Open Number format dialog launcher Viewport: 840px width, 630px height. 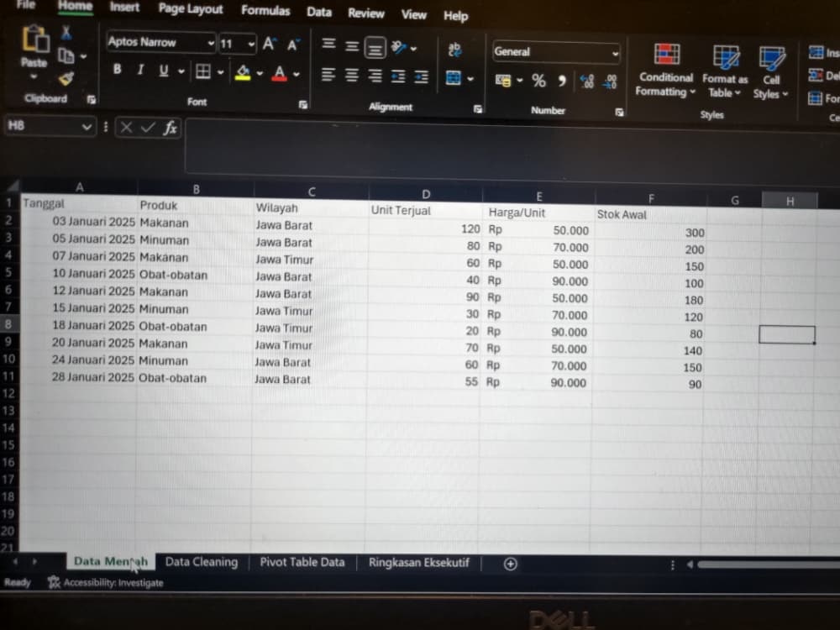pos(619,112)
